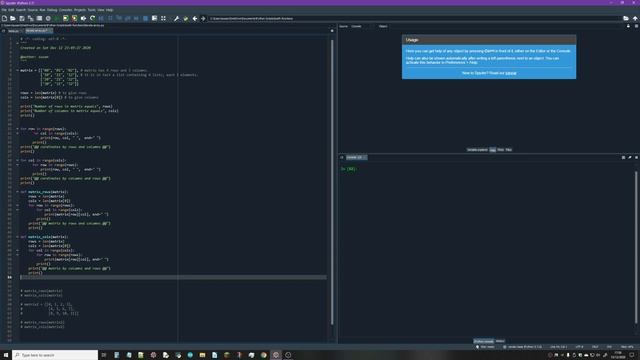Go forward with the right arrow
This screenshot has width=640, height=360.
[203, 18]
